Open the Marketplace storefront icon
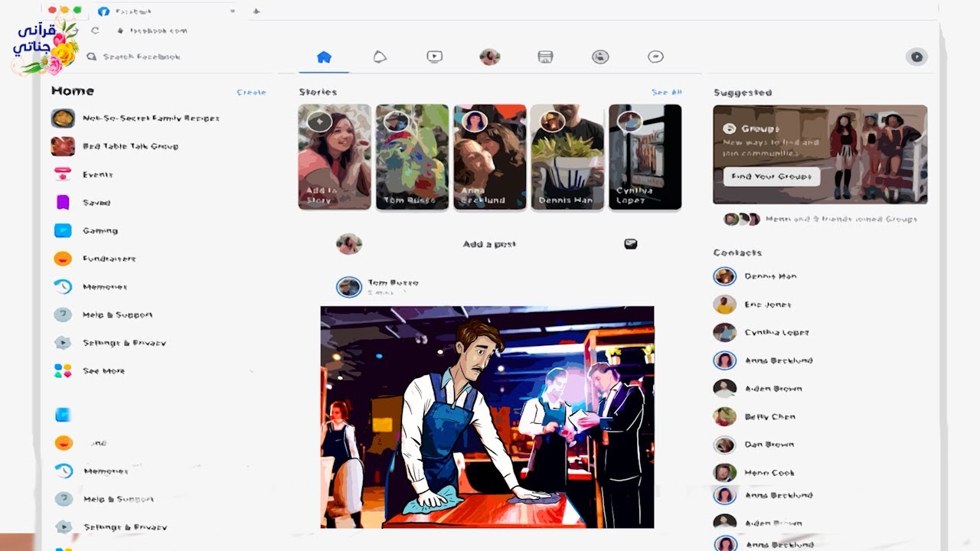This screenshot has height=551, width=980. tap(545, 57)
